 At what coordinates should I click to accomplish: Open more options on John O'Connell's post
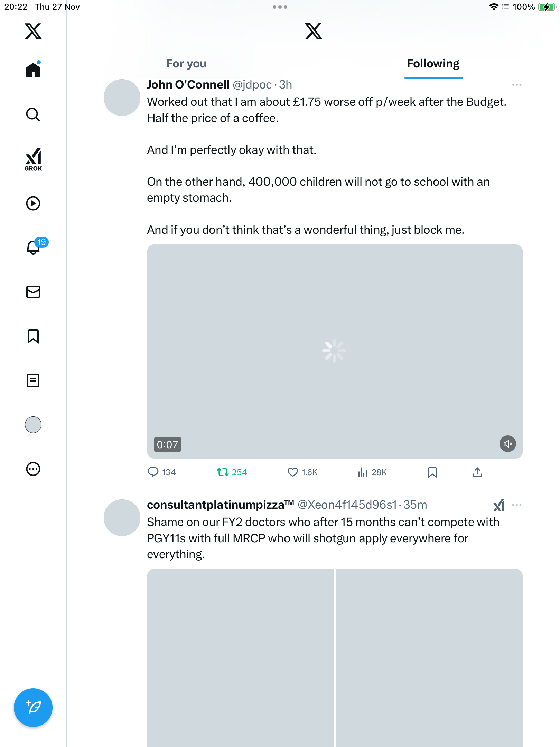point(516,85)
